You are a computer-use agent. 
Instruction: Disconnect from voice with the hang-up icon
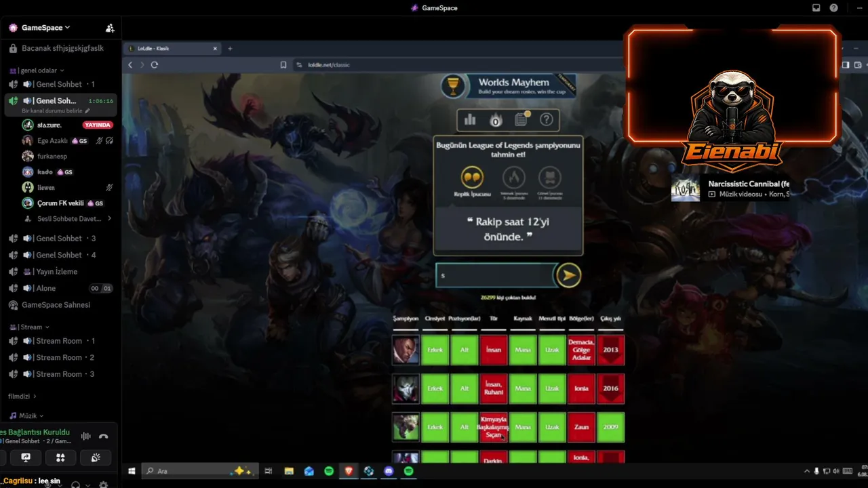pyautogui.click(x=103, y=436)
